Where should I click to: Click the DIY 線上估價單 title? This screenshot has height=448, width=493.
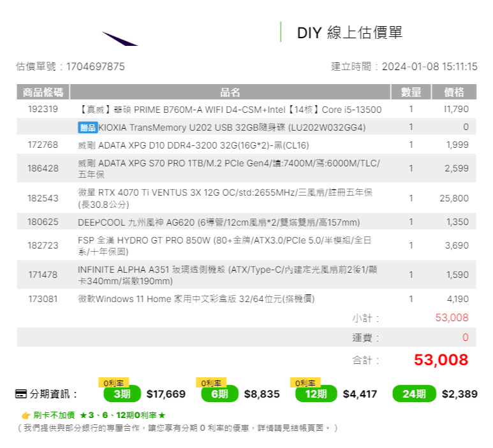[350, 33]
